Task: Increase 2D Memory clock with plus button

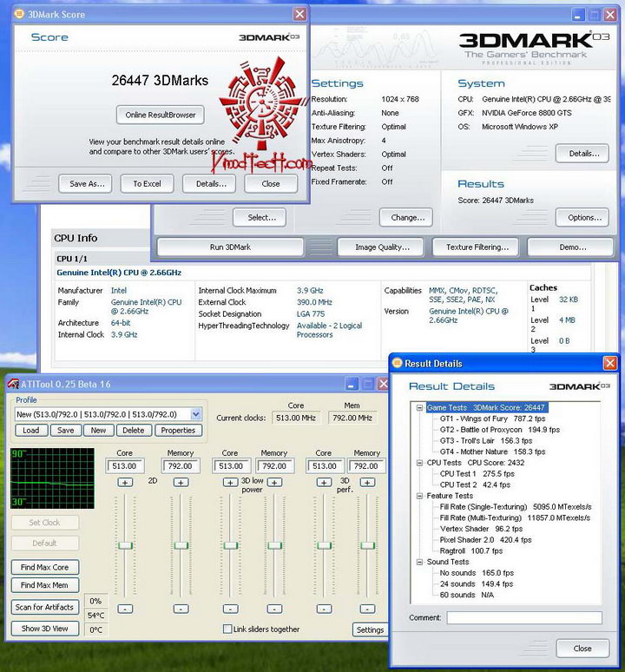Action: (x=181, y=483)
